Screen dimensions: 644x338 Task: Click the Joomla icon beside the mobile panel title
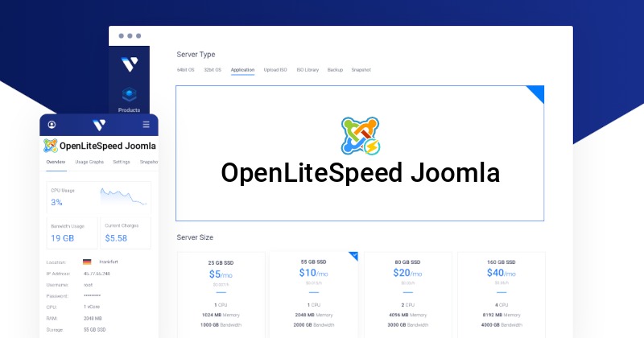[x=51, y=146]
